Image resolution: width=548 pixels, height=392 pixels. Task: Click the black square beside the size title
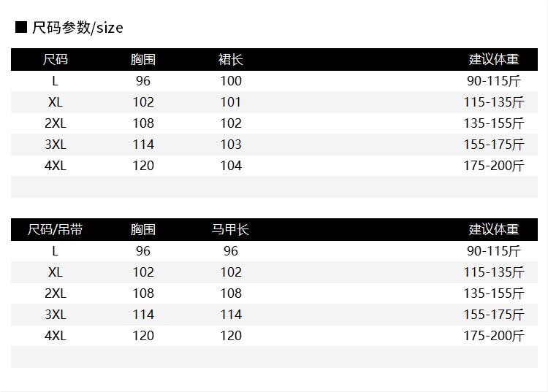click(x=21, y=28)
